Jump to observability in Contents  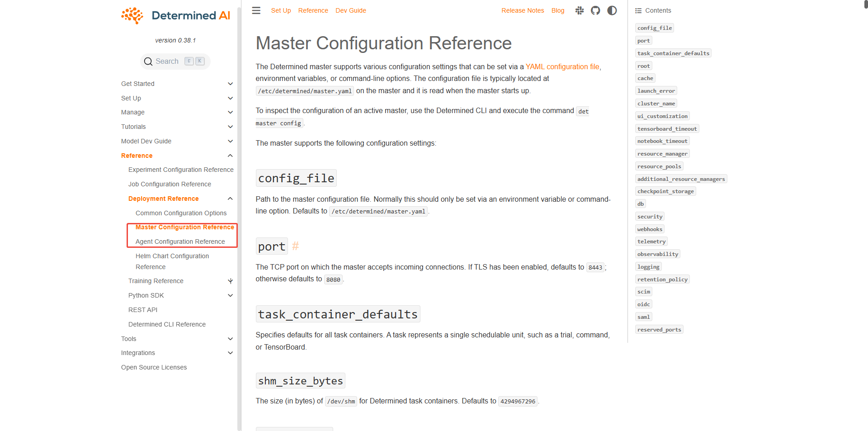point(658,254)
